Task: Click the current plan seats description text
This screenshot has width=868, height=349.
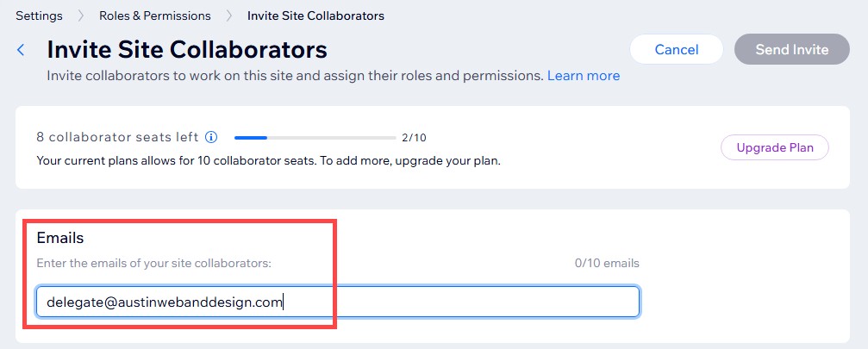Action: 268,162
